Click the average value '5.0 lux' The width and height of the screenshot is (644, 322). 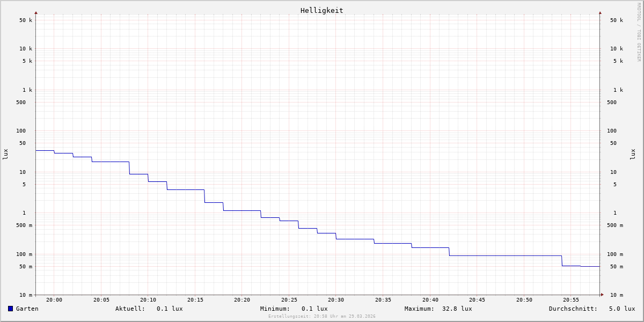point(622,309)
